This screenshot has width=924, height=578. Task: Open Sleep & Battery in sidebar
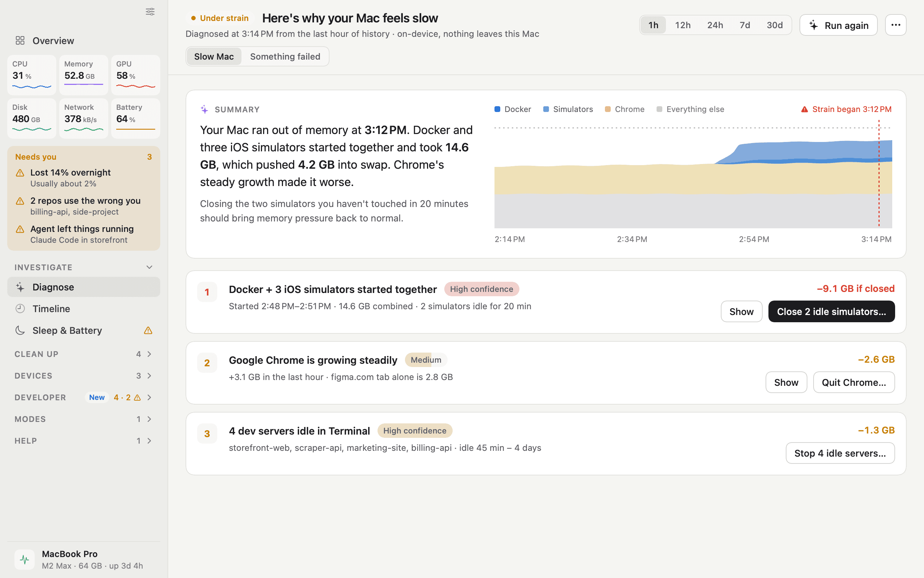point(84,330)
